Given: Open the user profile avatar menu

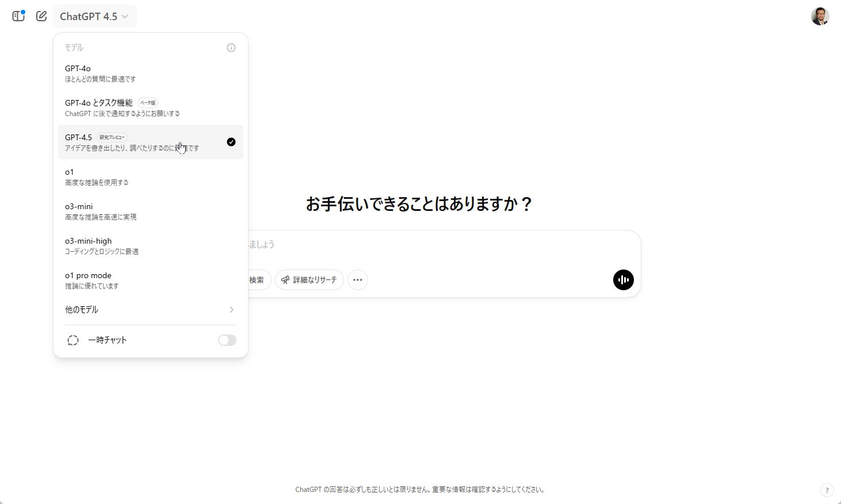Looking at the screenshot, I should [x=820, y=16].
